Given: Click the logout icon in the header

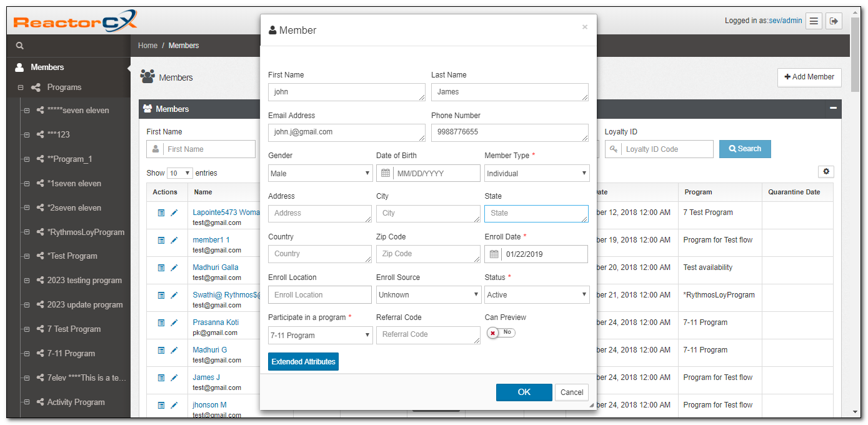Looking at the screenshot, I should pos(834,21).
